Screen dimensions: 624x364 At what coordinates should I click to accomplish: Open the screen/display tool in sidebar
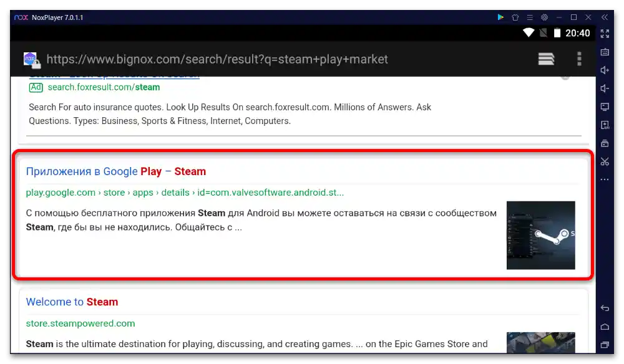point(605,107)
